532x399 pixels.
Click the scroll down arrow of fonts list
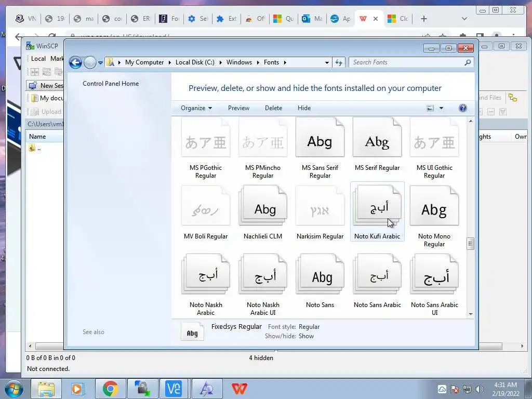[x=471, y=314]
